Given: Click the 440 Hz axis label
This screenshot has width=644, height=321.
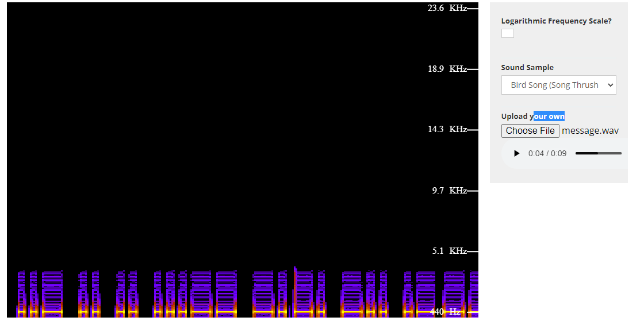Looking at the screenshot, I should coord(445,312).
